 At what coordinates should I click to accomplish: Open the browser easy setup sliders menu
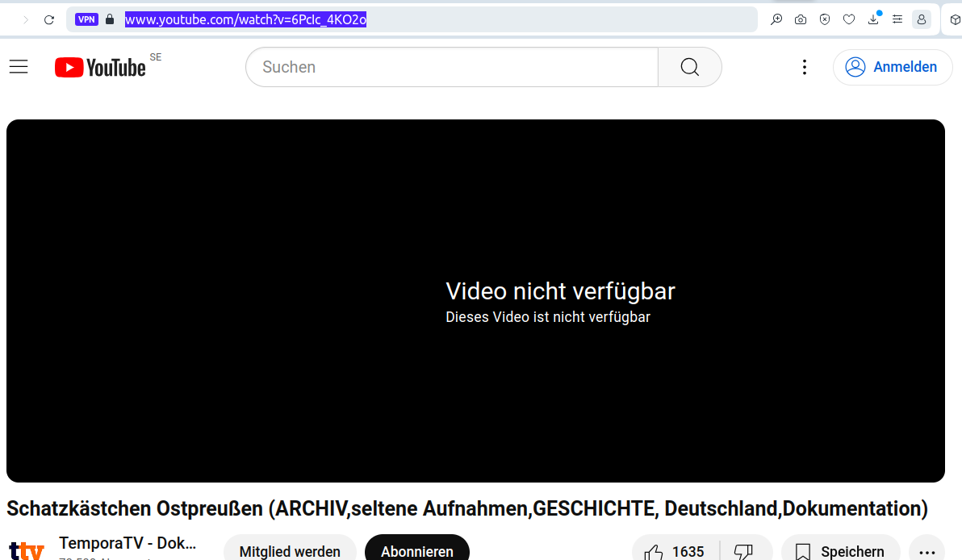tap(897, 19)
